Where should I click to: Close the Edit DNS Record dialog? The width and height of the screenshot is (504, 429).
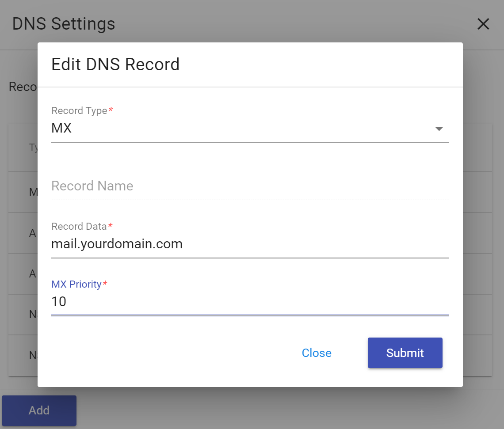[x=317, y=353]
